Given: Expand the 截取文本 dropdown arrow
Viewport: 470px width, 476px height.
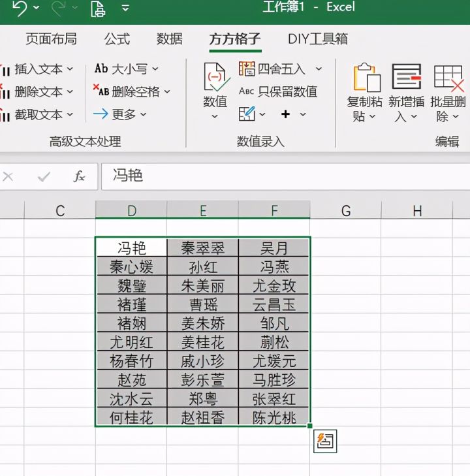Looking at the screenshot, I should click(70, 114).
